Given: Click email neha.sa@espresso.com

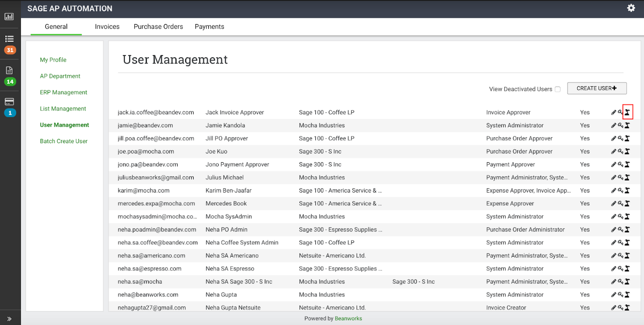Looking at the screenshot, I should tap(150, 269).
